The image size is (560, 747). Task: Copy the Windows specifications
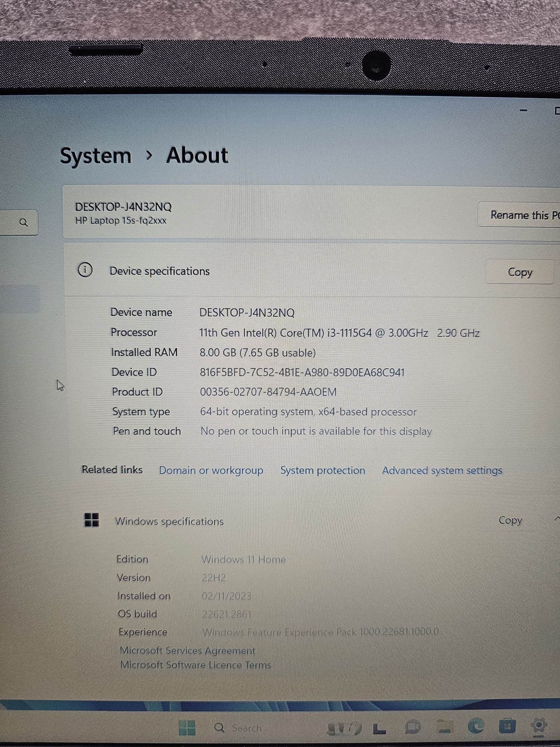pos(510,520)
